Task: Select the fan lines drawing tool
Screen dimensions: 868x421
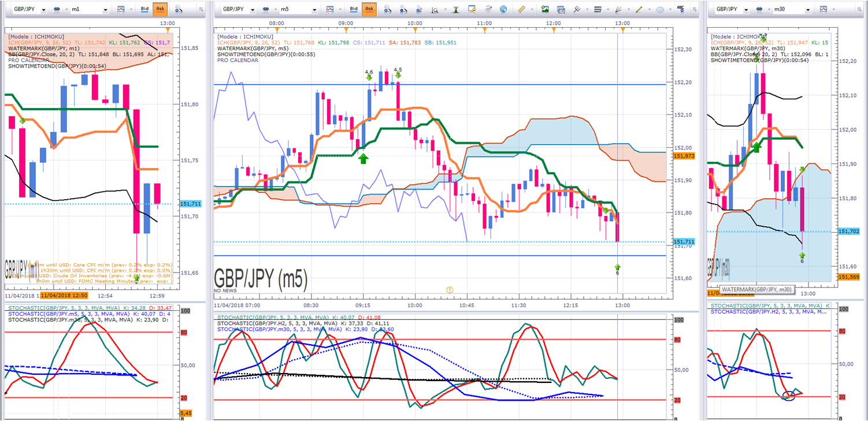Action: coord(618,9)
